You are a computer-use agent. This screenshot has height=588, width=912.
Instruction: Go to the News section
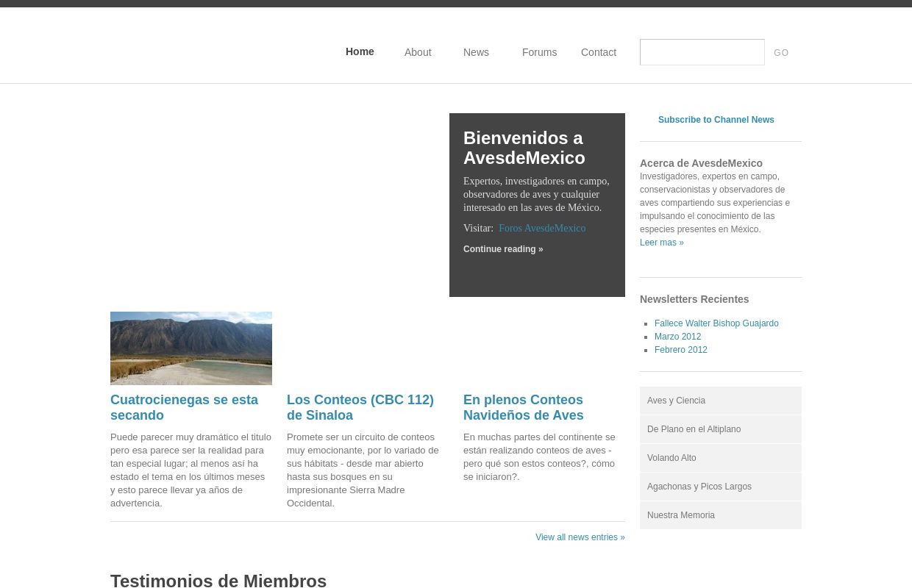(x=476, y=52)
